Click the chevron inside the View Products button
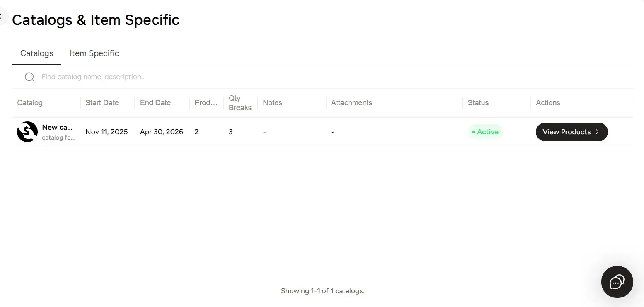 [x=597, y=132]
